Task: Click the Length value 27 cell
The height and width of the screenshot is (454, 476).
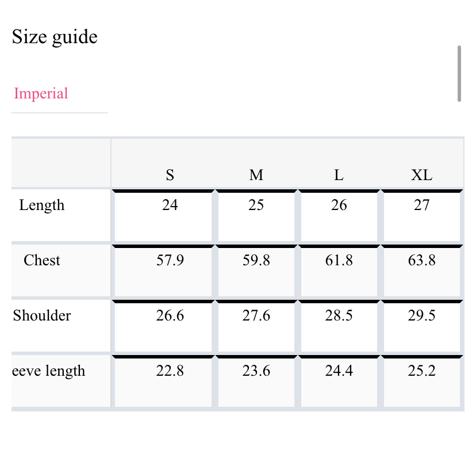Action: (422, 216)
